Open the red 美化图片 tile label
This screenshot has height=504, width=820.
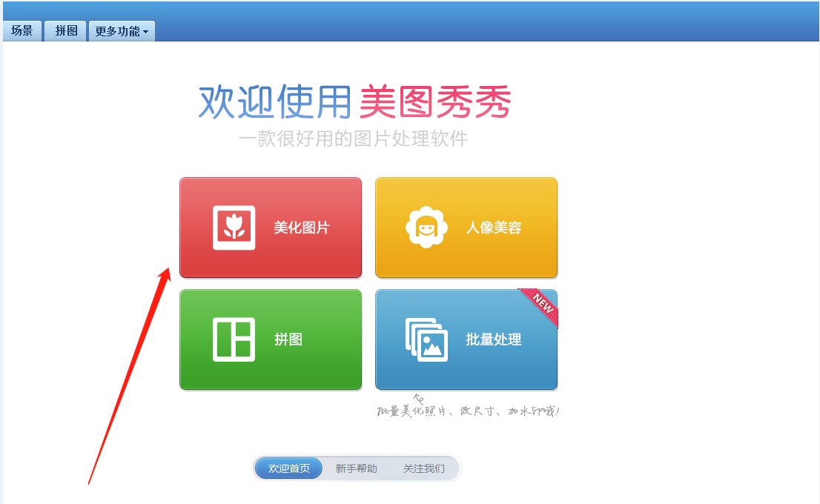click(x=302, y=228)
